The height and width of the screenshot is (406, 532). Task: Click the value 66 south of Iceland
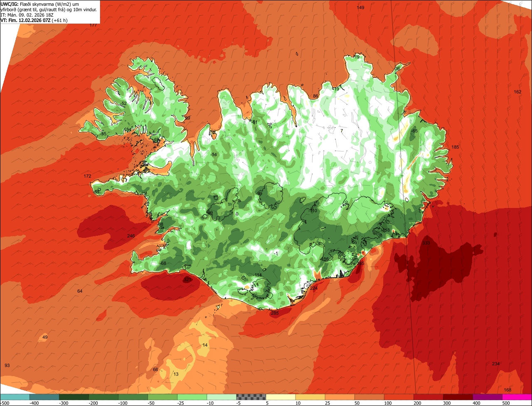[x=155, y=369]
